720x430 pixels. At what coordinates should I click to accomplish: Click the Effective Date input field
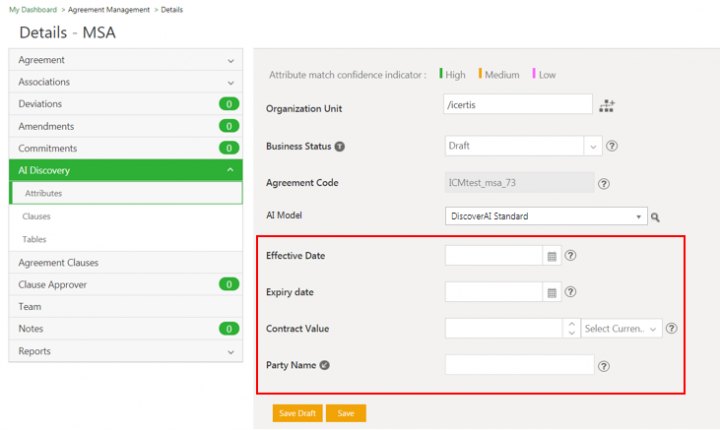494,255
